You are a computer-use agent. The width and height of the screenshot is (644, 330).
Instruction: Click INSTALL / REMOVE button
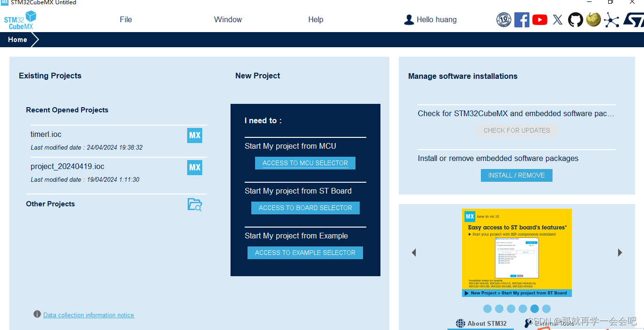pyautogui.click(x=517, y=175)
